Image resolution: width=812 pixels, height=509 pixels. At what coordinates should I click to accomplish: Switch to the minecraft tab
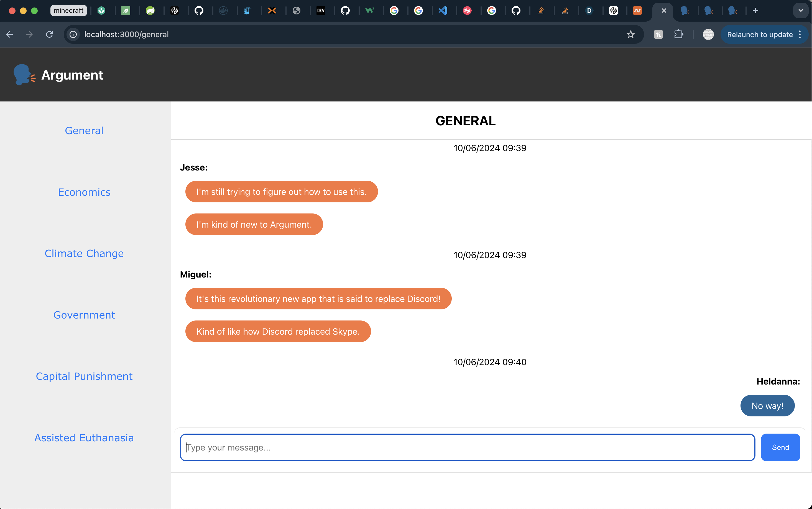pos(69,11)
